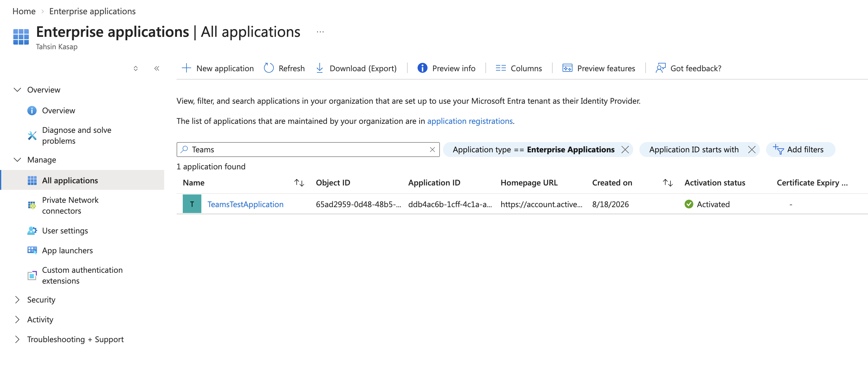868x370 pixels.
Task: Remove the Application ID starts with filter
Action: pyautogui.click(x=752, y=150)
